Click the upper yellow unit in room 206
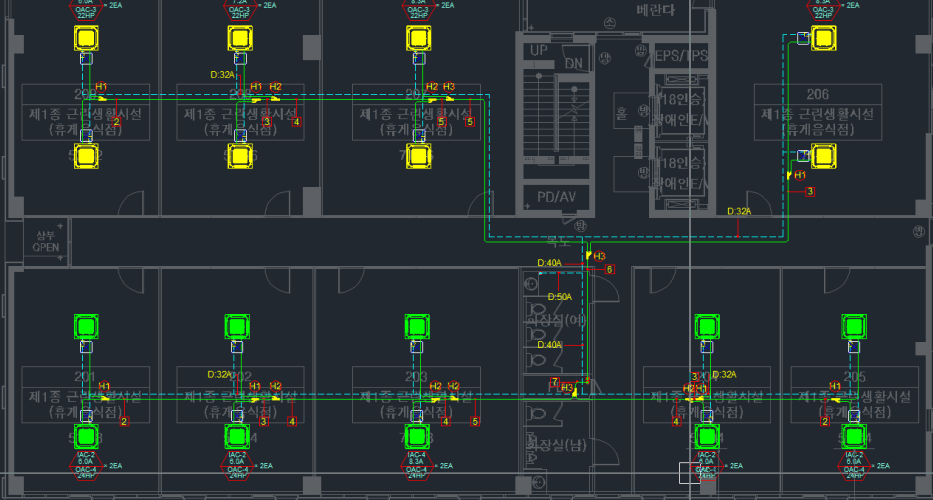Screen dimensions: 933x500 pyautogui.click(x=823, y=39)
